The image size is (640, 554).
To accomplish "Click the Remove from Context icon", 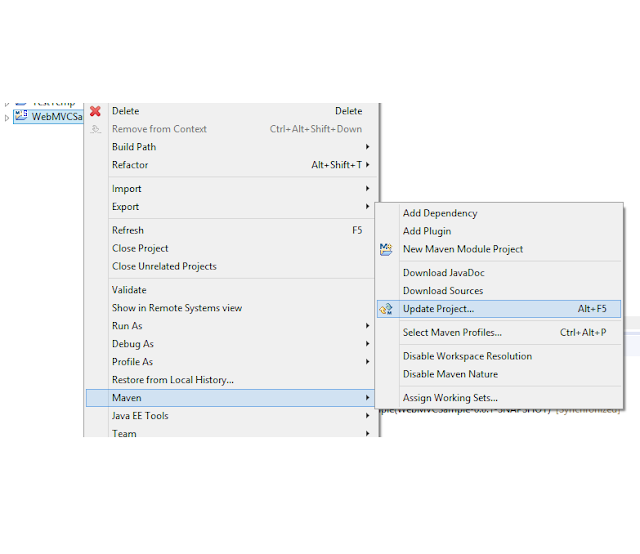I will click(96, 129).
